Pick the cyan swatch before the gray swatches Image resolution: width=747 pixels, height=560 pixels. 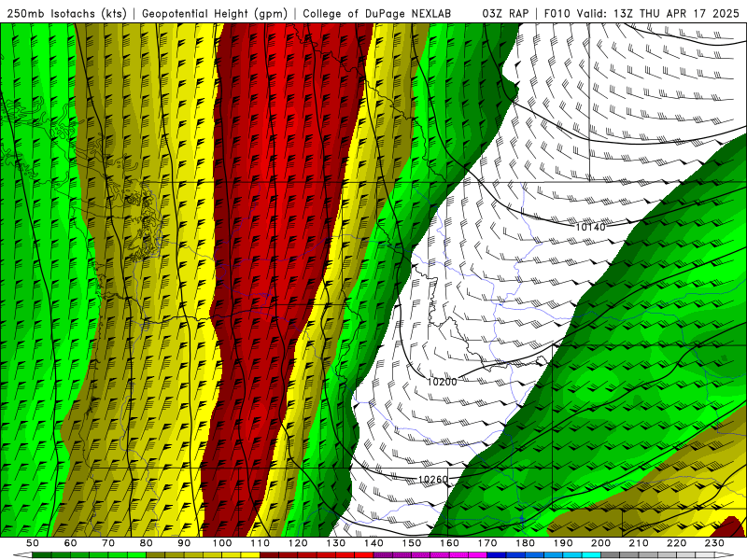click(x=592, y=555)
